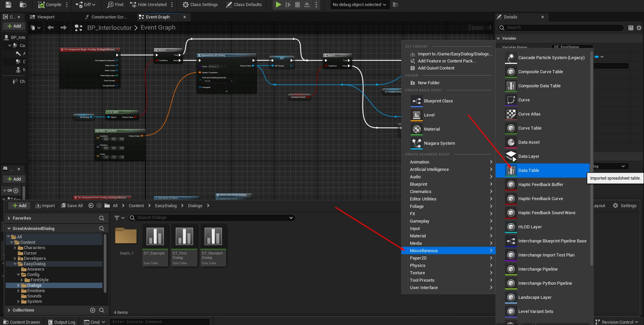644x325 pixels.
Task: Choose Niagara System asset icon
Action: [416, 143]
